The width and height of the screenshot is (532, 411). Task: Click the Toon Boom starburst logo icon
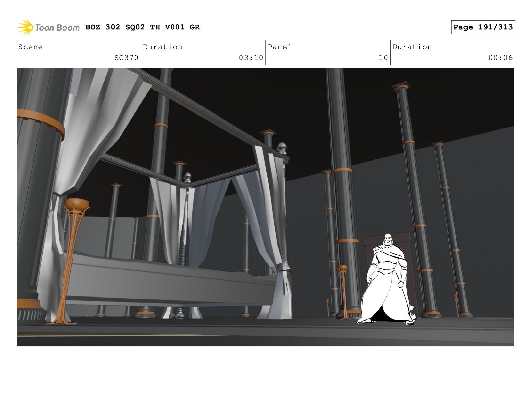(x=25, y=27)
